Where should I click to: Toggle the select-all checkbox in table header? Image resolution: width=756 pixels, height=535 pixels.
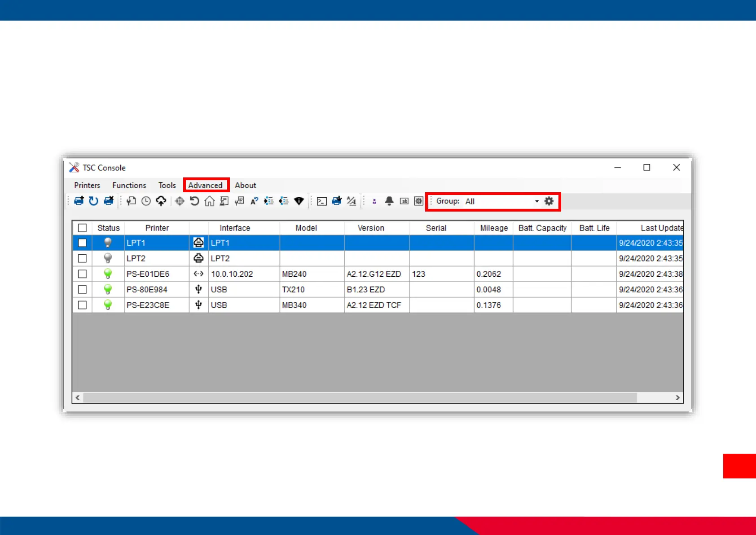pos(82,228)
